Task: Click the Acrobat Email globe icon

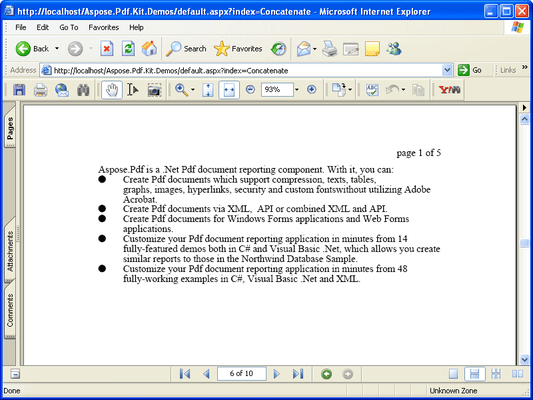Action: (62, 90)
